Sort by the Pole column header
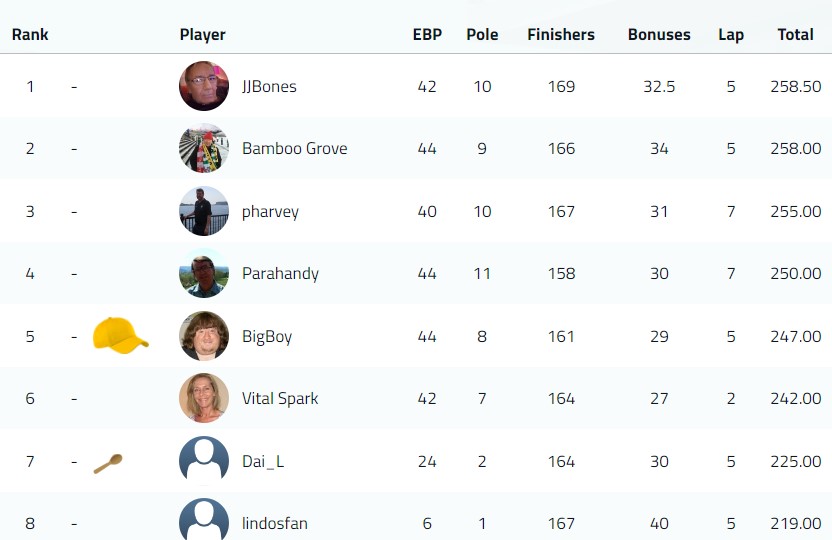 482,34
